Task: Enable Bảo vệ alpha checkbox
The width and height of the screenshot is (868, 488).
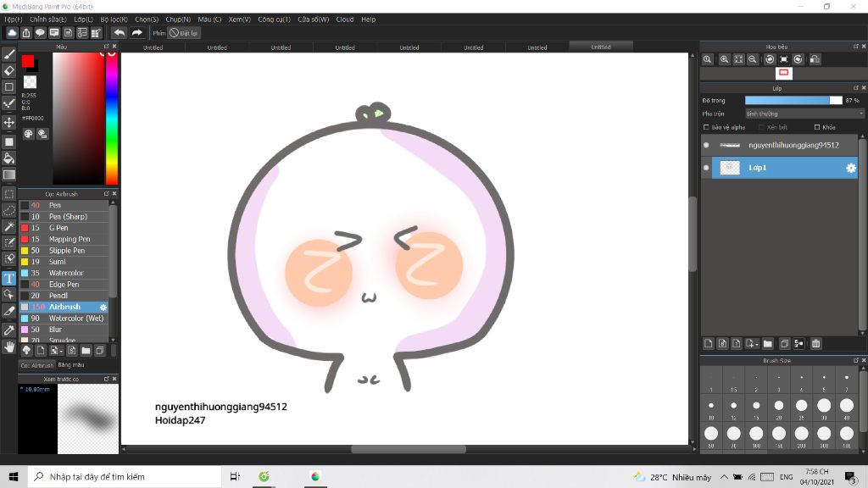Action: click(x=706, y=127)
